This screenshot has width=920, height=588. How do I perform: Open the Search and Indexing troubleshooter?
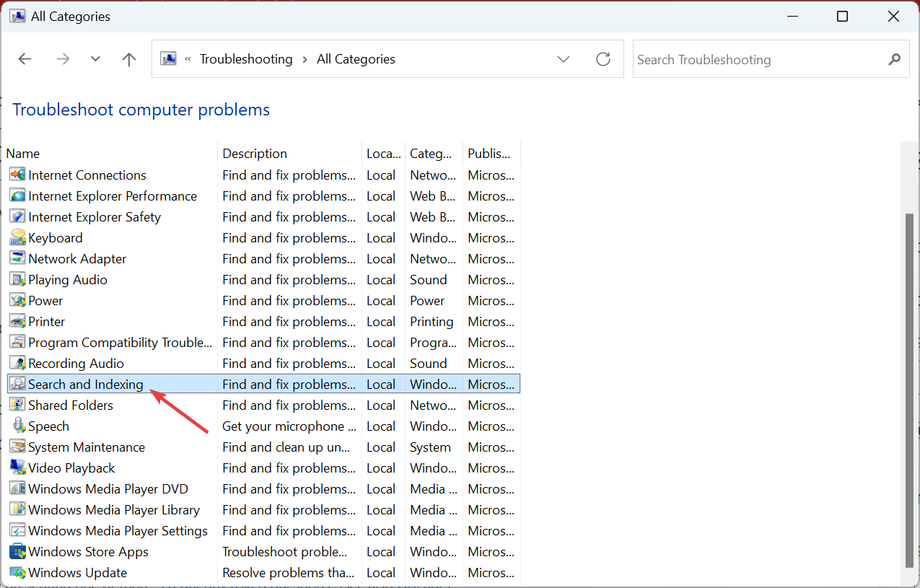86,384
